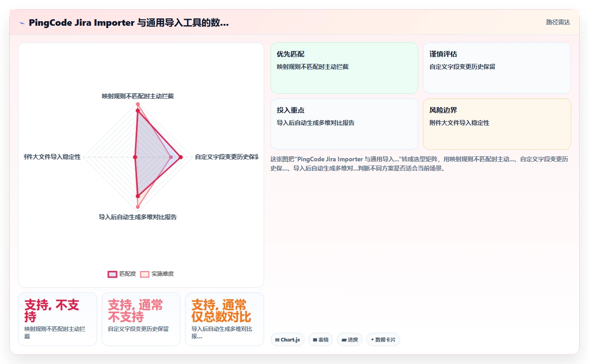Click the 路径雷达 label in header

click(x=558, y=22)
